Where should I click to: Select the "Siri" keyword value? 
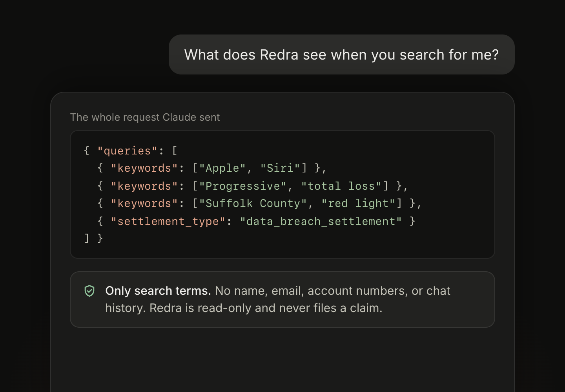[x=280, y=168]
